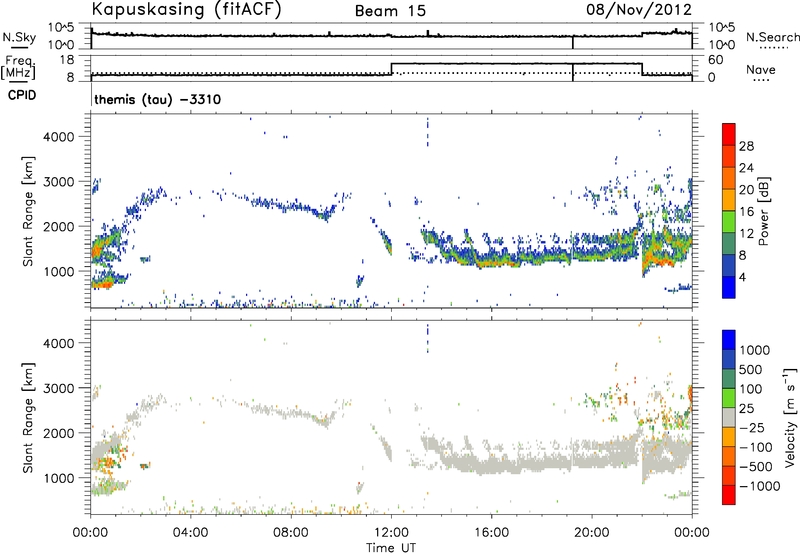Click the Nave legend label
800x554 pixels.
tap(761, 69)
